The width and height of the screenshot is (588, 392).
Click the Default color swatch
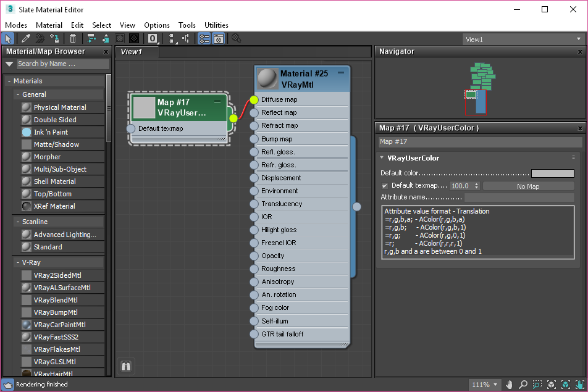552,173
